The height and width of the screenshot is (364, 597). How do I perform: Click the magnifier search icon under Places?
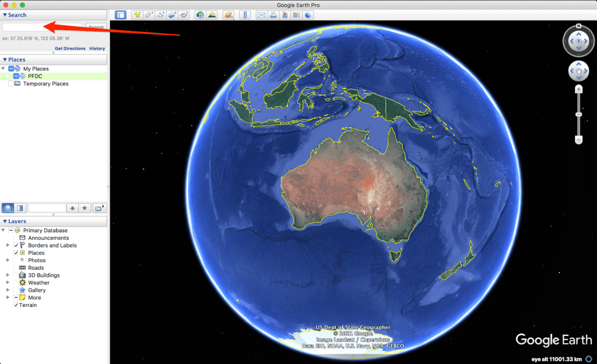pyautogui.click(x=8, y=208)
